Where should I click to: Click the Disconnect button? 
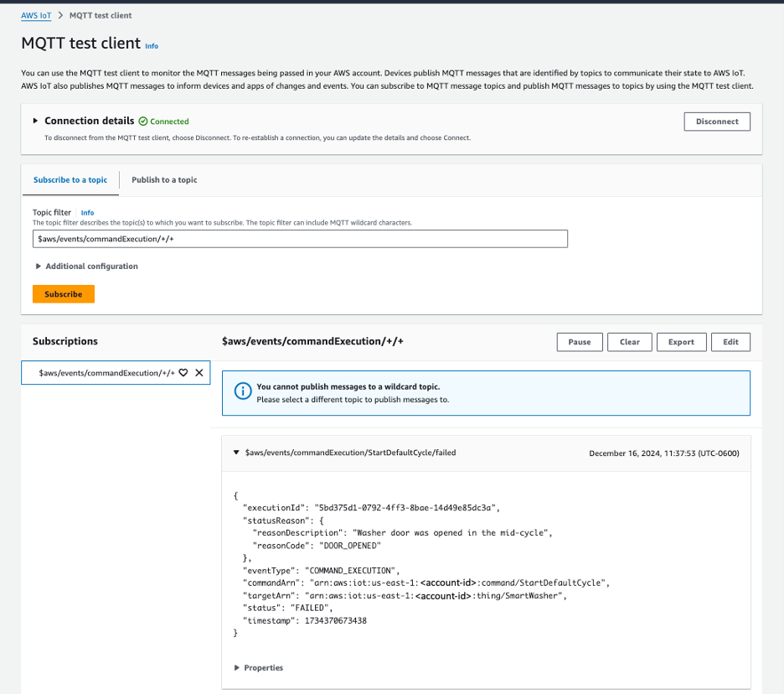[x=717, y=122]
